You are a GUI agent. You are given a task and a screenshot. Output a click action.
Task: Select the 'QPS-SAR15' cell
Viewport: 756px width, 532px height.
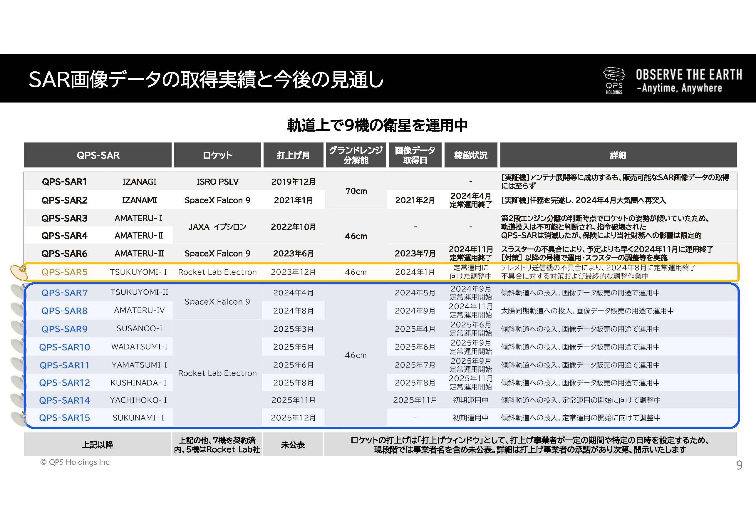pyautogui.click(x=64, y=418)
